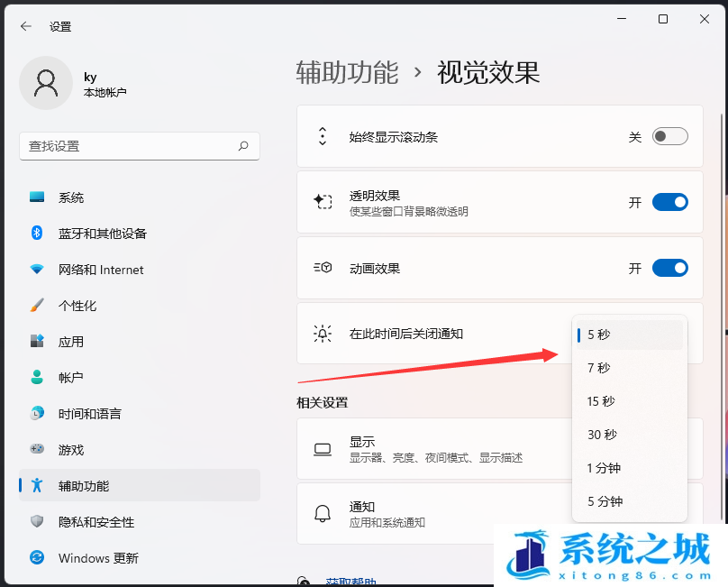
Task: Click the 游戏 controller icon
Action: [x=37, y=449]
